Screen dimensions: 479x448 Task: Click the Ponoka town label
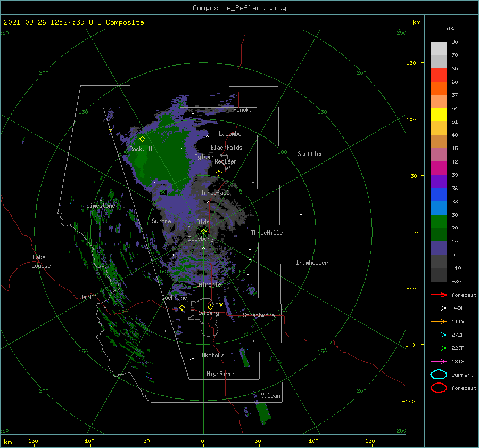[x=243, y=110]
